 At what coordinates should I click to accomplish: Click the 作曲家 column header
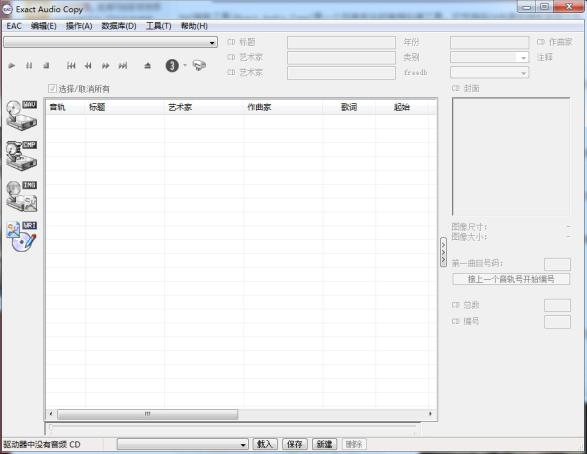tap(283, 107)
